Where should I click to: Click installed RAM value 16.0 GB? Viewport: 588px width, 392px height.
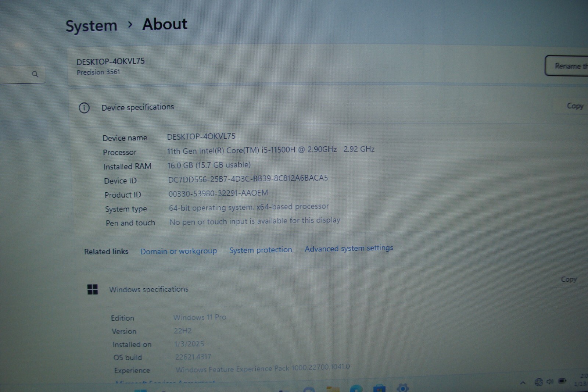point(209,165)
